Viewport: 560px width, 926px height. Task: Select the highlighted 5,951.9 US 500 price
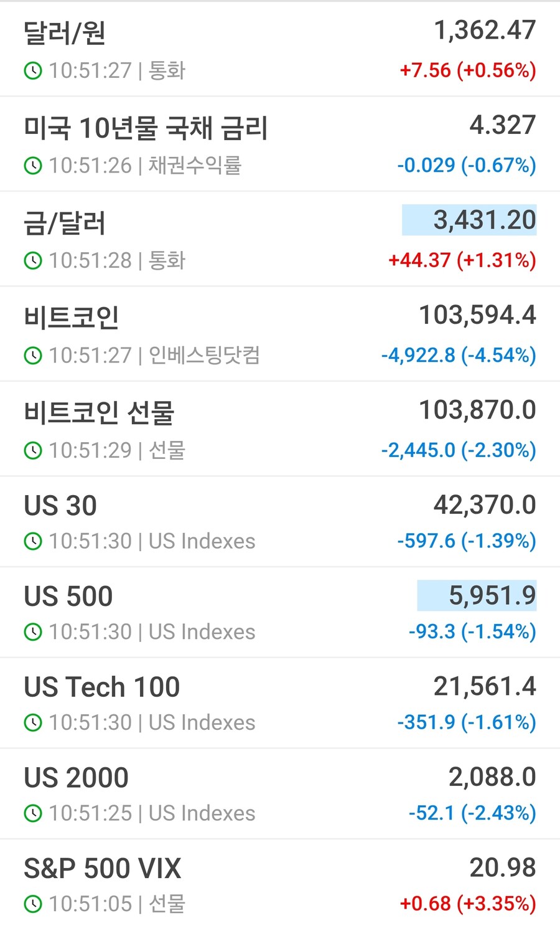477,595
